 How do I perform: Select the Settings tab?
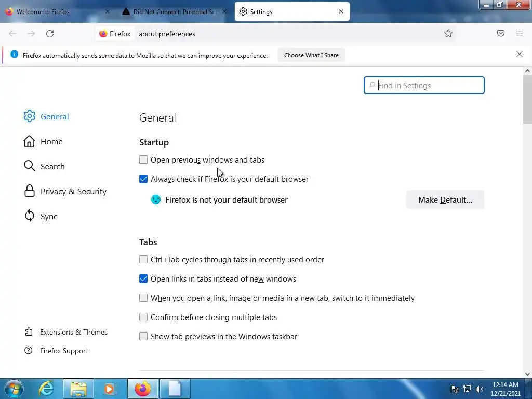(x=292, y=11)
